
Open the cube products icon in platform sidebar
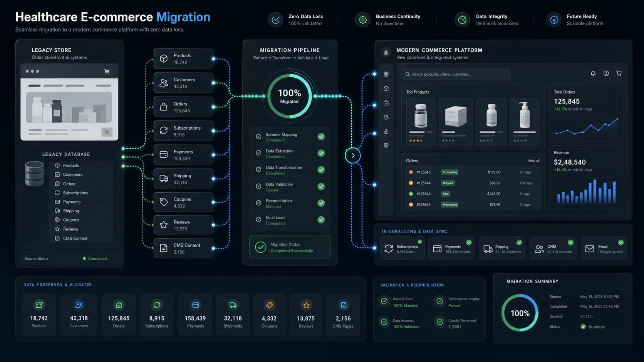click(386, 88)
